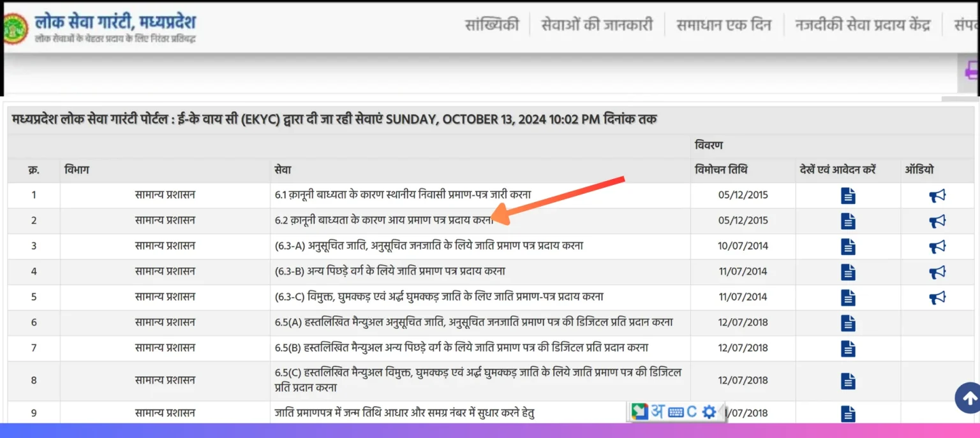Go to समाधान एक दिन menu
The image size is (980, 438).
724,25
